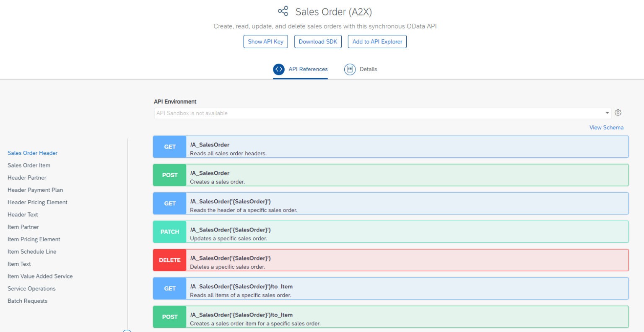Select Sales Order Item in the sidebar

tap(29, 165)
